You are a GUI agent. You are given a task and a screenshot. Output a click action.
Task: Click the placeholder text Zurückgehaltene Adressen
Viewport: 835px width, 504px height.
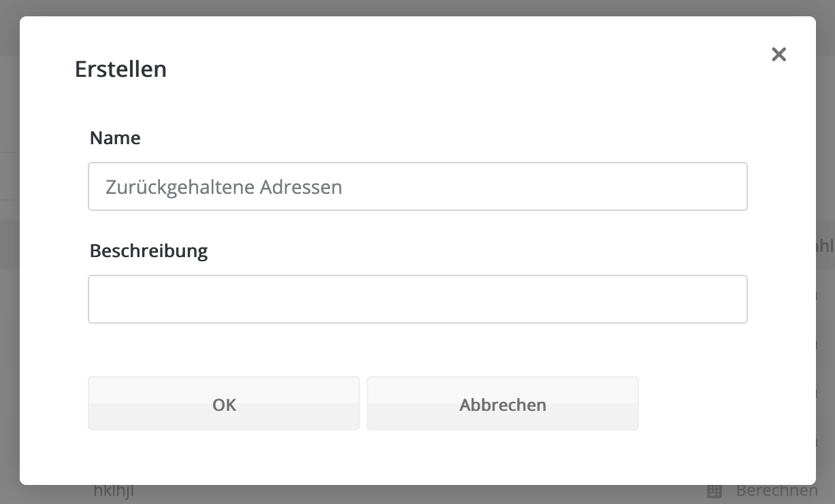pyautogui.click(x=224, y=187)
